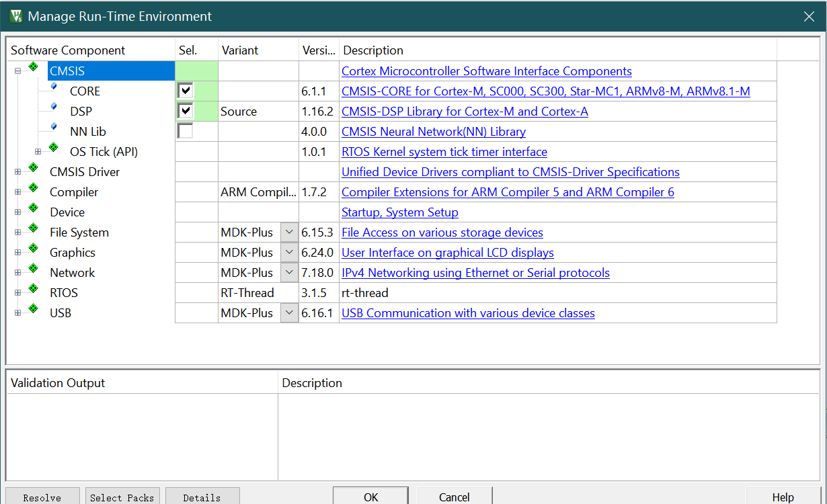
Task: Open the Graphics variant dropdown
Action: coord(289,253)
